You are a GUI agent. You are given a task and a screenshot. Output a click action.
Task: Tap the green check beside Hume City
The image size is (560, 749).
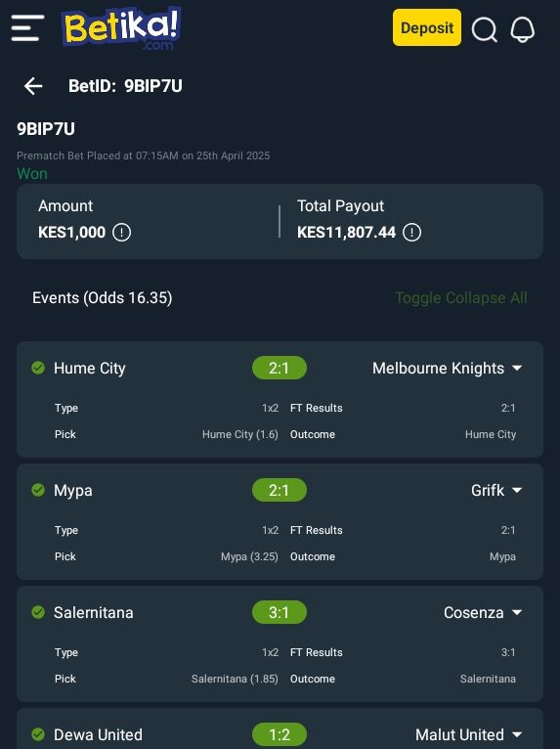(38, 368)
